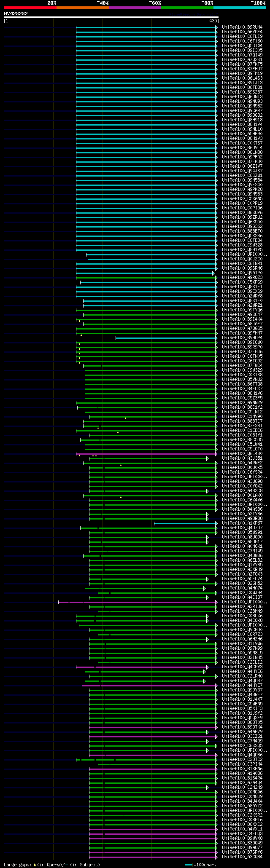This screenshot has width=270, height=868.
Task: Click the UniRef100_A0M6K1 entry
Action: (242, 546)
